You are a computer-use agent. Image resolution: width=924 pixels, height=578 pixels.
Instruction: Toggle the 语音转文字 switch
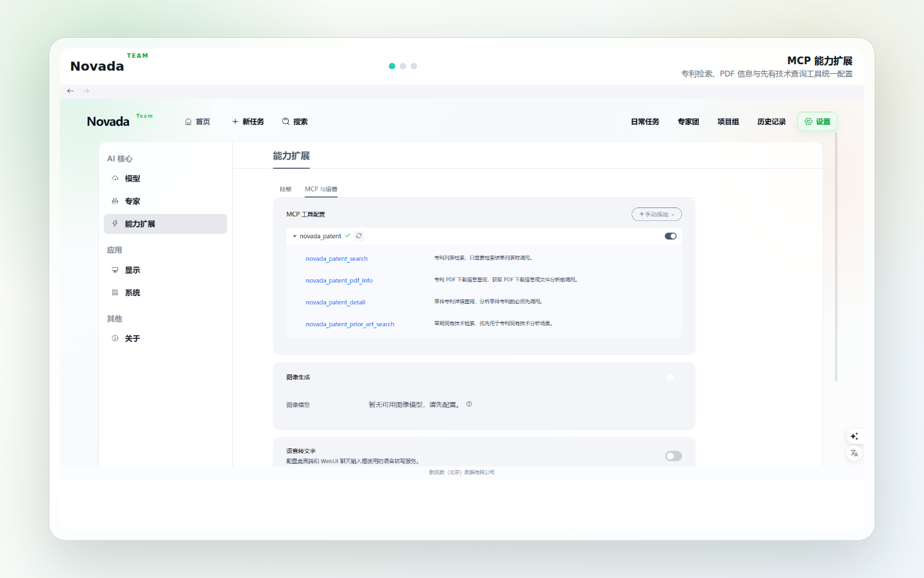(x=674, y=456)
